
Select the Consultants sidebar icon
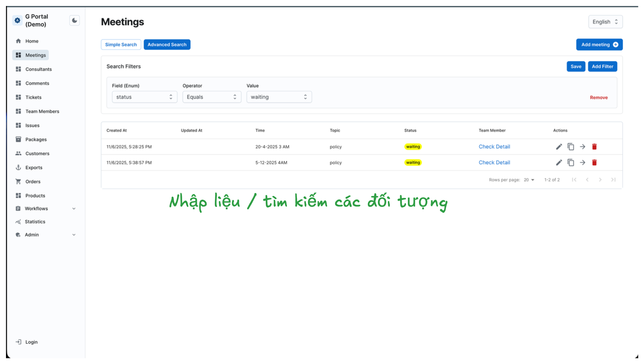pyautogui.click(x=18, y=69)
